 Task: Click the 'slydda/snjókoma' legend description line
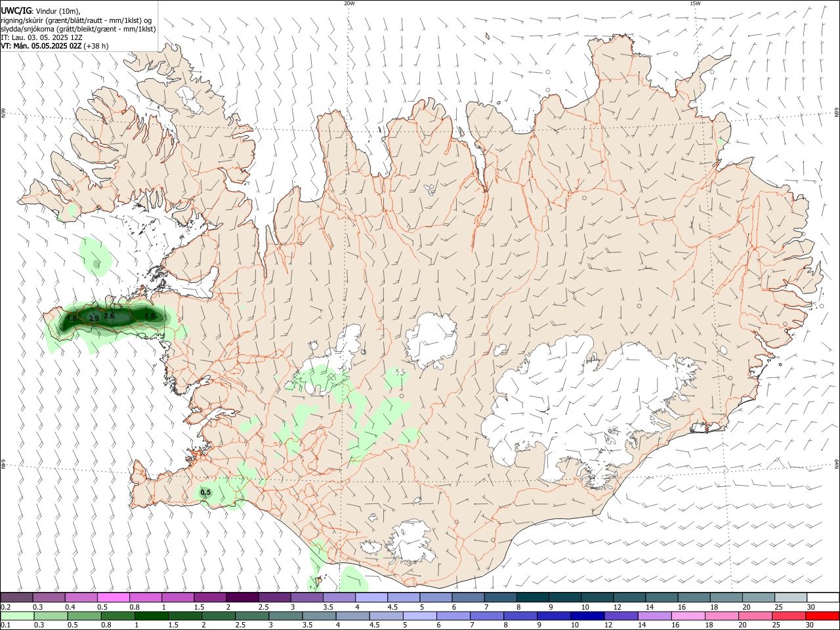pyautogui.click(x=78, y=29)
